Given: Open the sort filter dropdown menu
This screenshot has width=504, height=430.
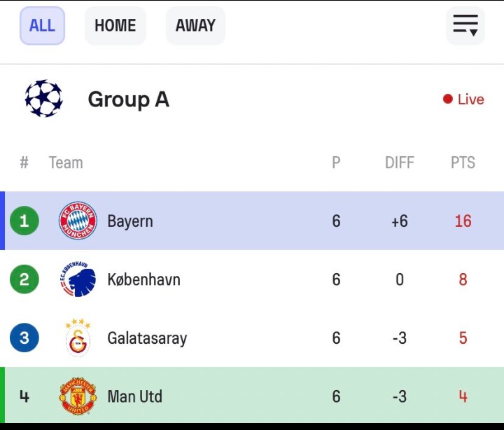Looking at the screenshot, I should [465, 26].
